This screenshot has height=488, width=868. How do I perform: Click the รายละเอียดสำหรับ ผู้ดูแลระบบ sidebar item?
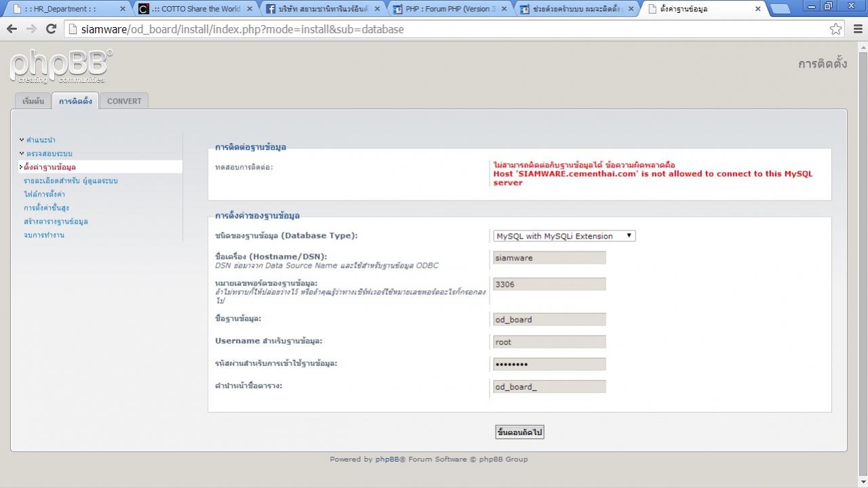(x=71, y=180)
